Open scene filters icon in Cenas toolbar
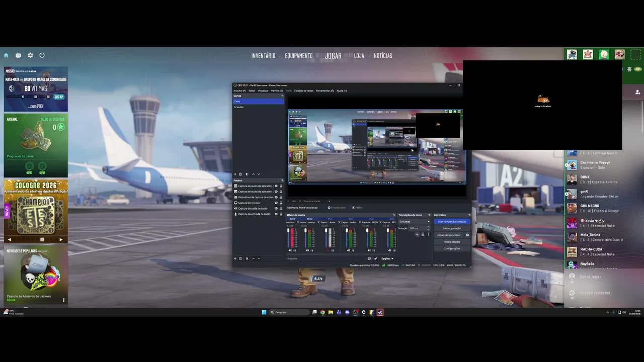Image resolution: width=644 pixels, height=362 pixels. click(247, 174)
